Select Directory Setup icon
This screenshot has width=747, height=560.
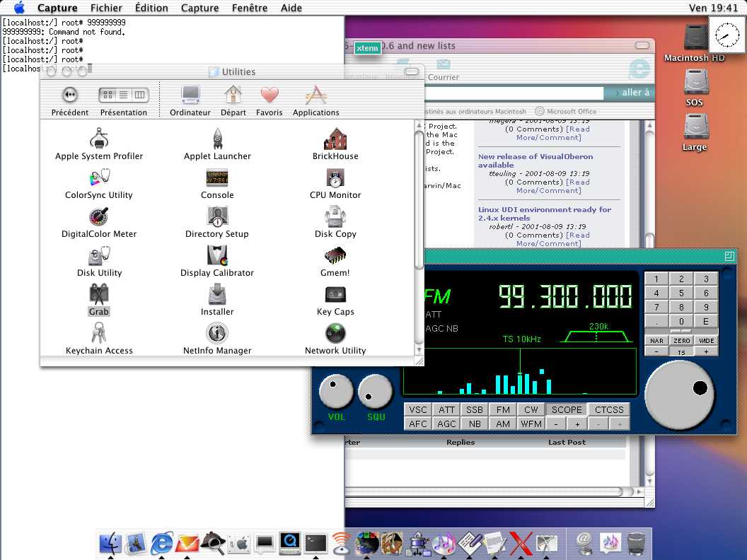point(217,216)
